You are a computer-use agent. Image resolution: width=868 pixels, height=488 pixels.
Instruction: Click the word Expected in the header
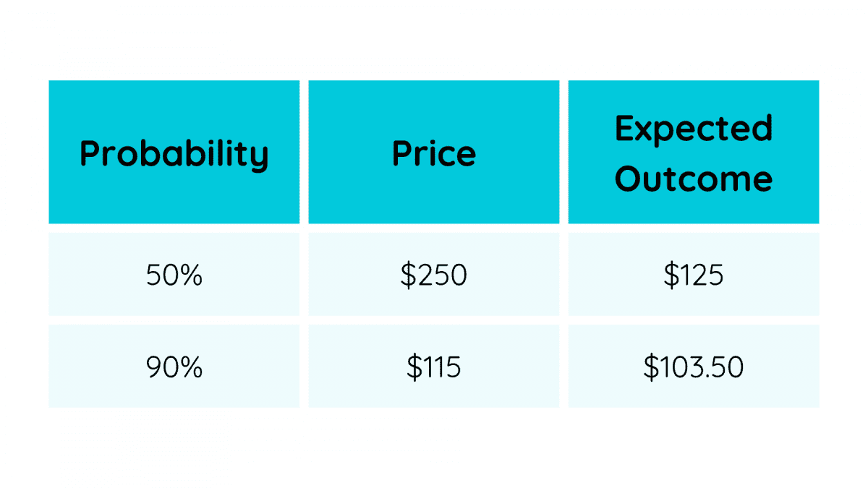694,129
